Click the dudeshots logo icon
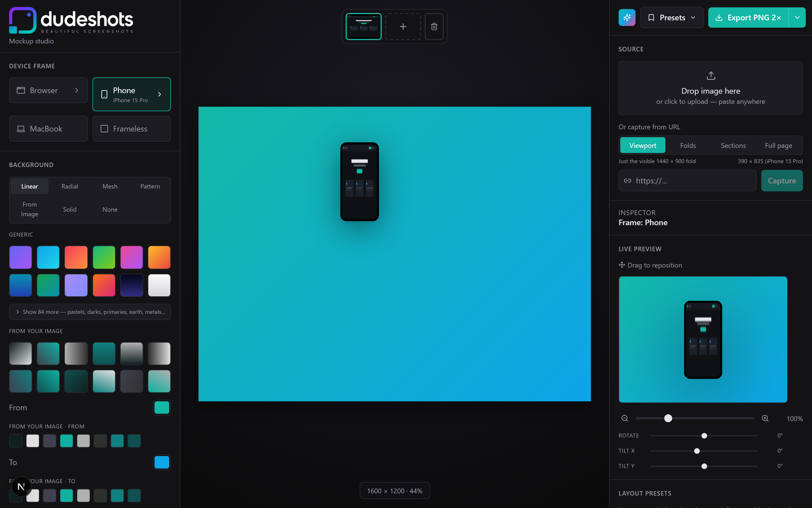This screenshot has height=508, width=812. point(23,20)
